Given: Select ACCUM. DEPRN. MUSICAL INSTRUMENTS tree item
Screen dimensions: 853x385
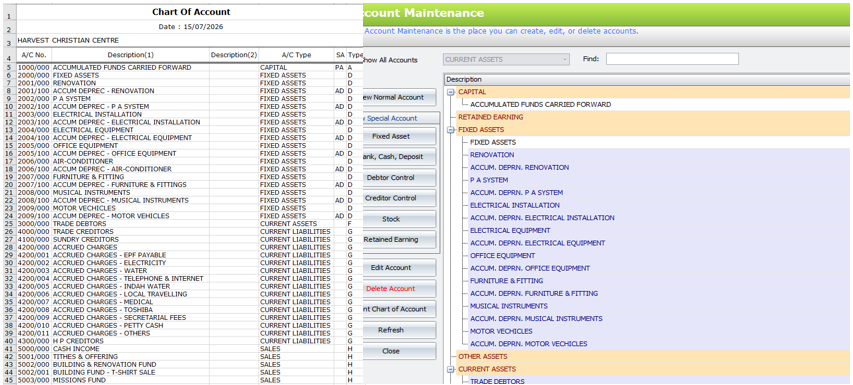Looking at the screenshot, I should (x=536, y=319).
